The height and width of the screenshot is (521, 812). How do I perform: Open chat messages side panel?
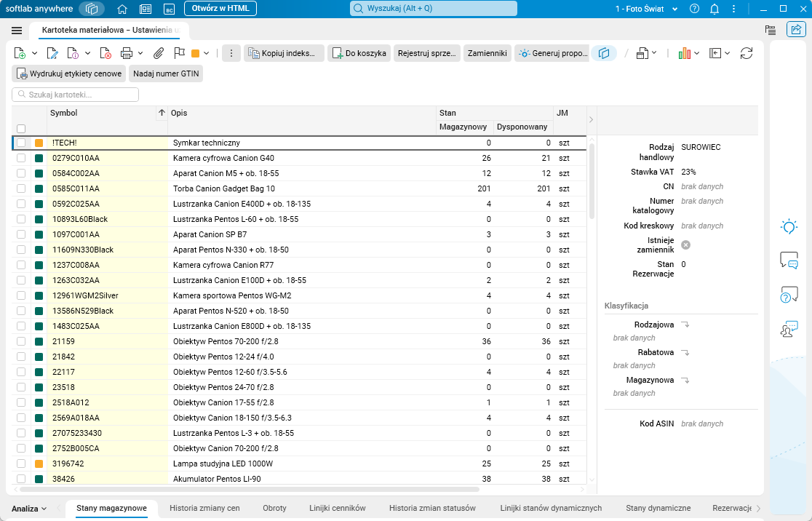tap(789, 260)
